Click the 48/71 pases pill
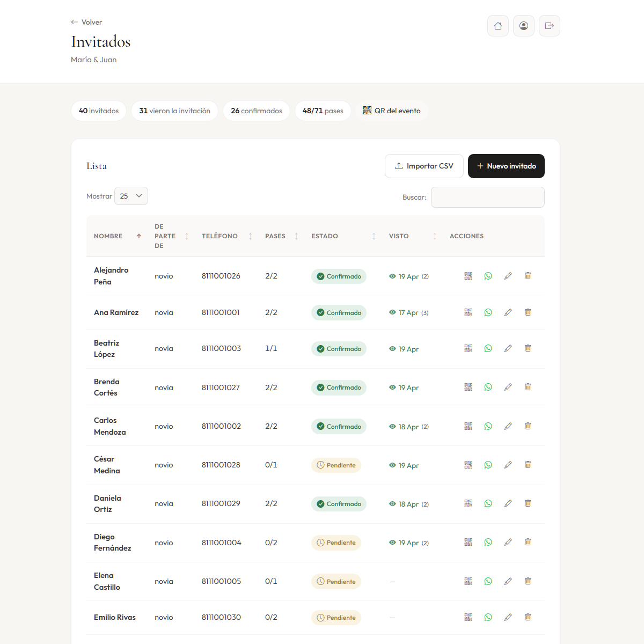Screen dimensions: 644x644 (323, 111)
